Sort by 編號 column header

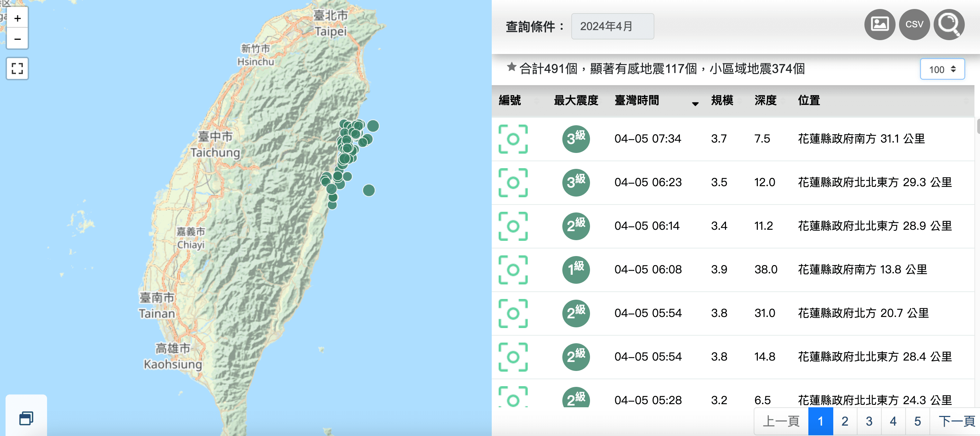[x=519, y=101]
